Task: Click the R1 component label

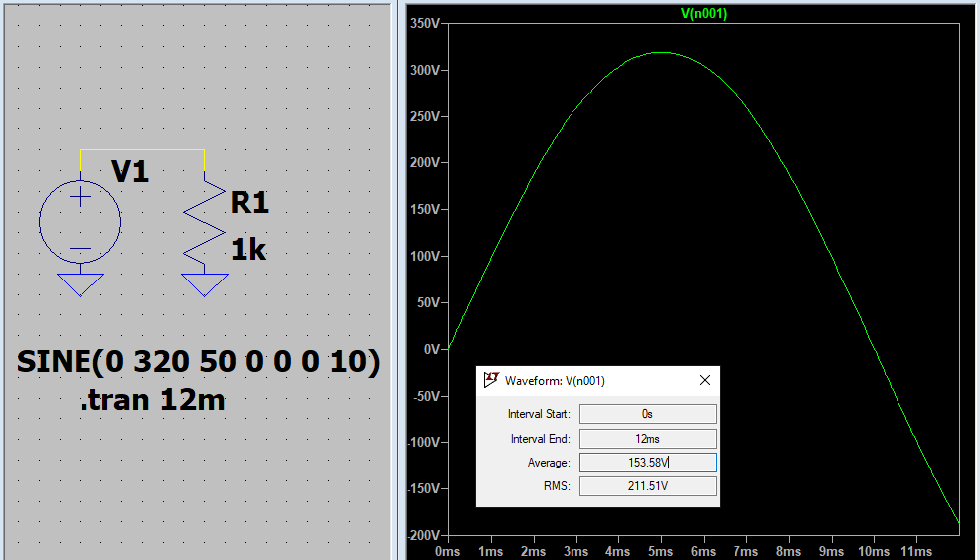Action: pyautogui.click(x=249, y=203)
